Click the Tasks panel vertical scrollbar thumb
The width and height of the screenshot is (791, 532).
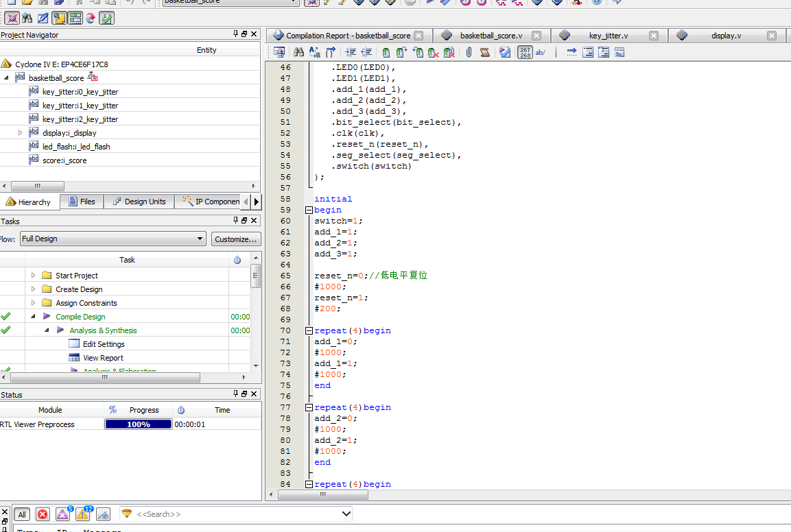click(x=256, y=276)
